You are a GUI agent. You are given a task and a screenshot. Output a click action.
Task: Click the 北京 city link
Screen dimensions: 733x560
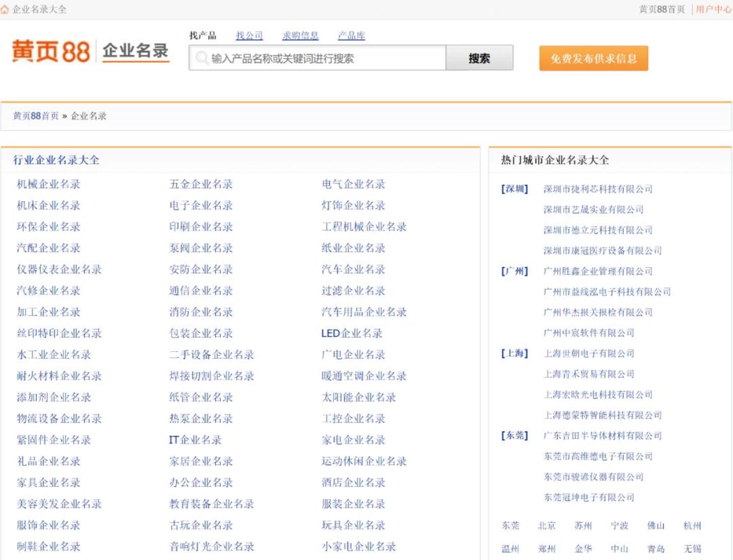click(x=547, y=526)
